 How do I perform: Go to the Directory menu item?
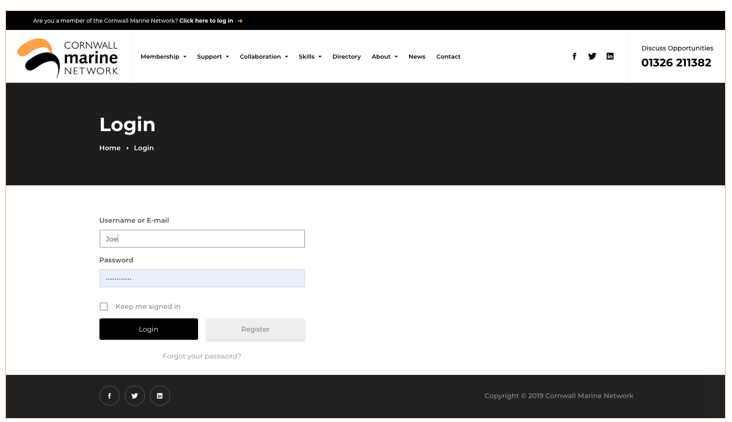click(346, 57)
